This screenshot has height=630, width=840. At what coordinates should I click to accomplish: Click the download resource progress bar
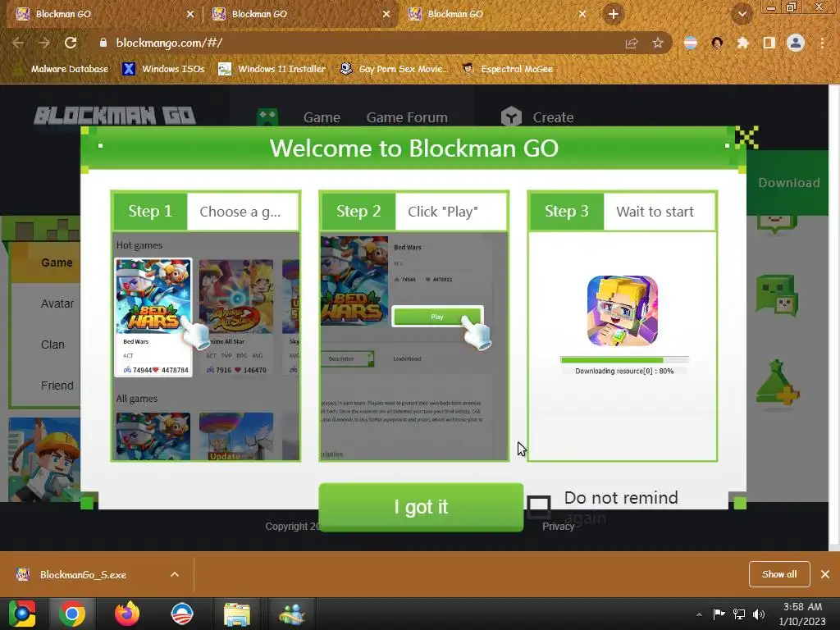point(624,360)
